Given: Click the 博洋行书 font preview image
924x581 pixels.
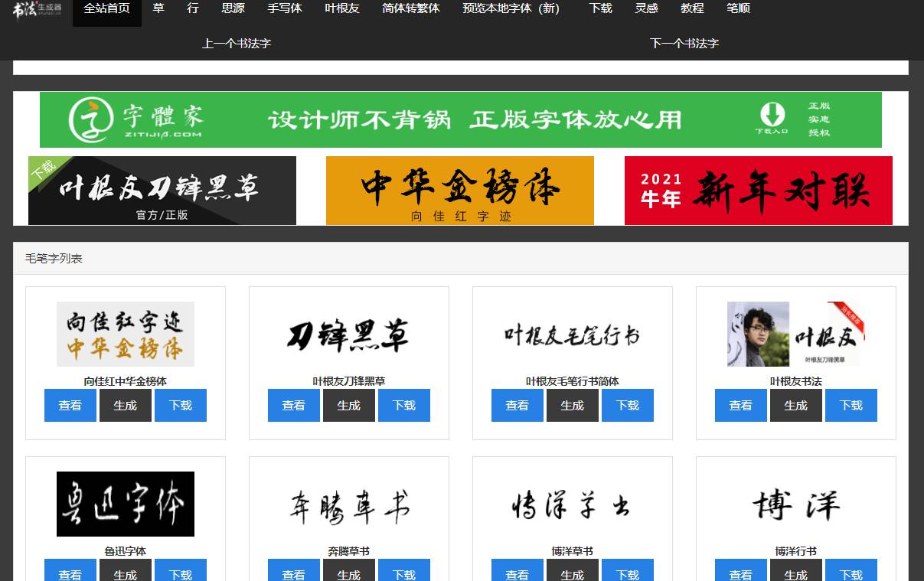Looking at the screenshot, I should tap(796, 505).
